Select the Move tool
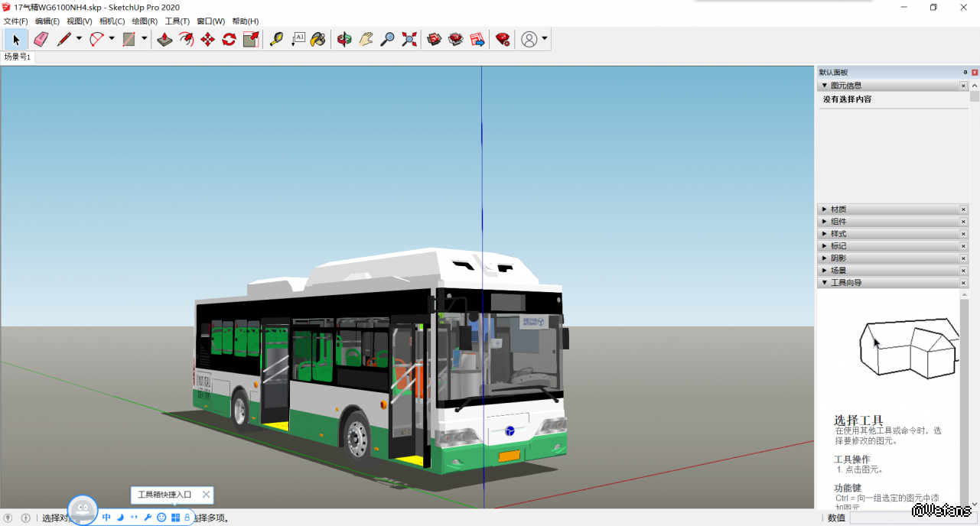 click(x=207, y=39)
